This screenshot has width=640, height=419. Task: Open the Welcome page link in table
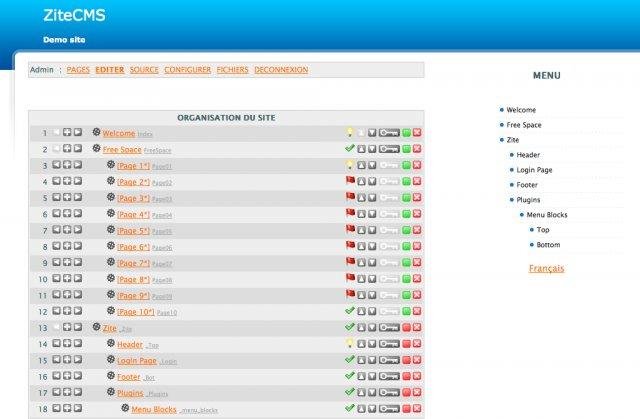pos(119,133)
